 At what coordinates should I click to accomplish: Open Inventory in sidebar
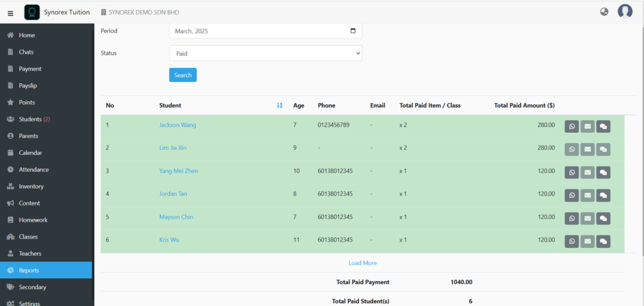click(46, 187)
